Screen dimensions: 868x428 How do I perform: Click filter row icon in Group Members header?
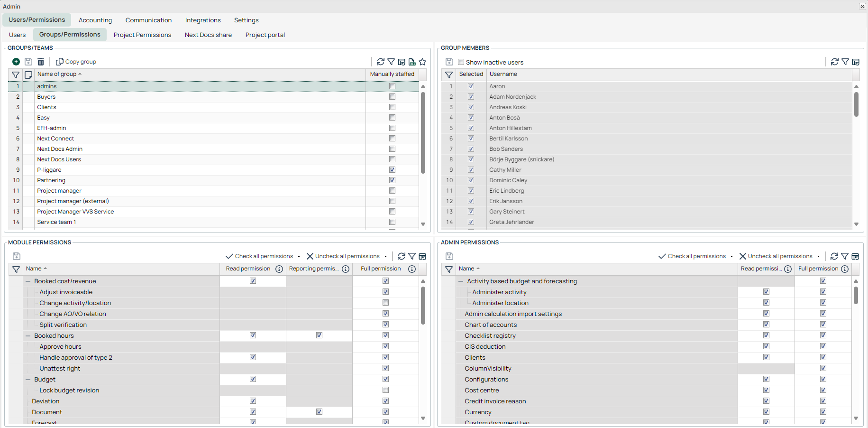point(449,74)
